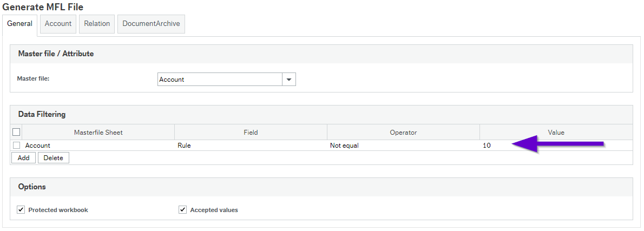Select the Account cell in Masterfile Sheet column
The height and width of the screenshot is (231, 644).
98,145
